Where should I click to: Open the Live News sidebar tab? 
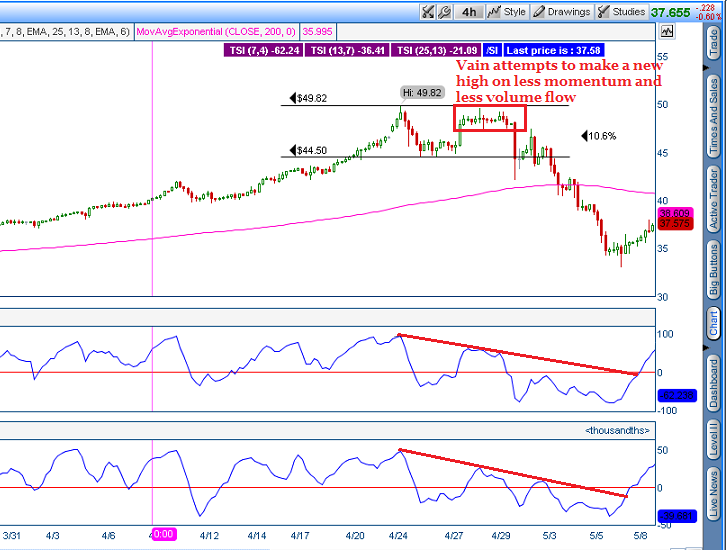[x=714, y=493]
